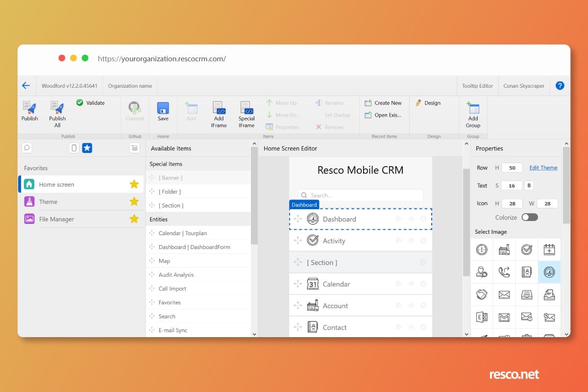This screenshot has height=392, width=588.
Task: Open Theme in Favorites
Action: 81,201
